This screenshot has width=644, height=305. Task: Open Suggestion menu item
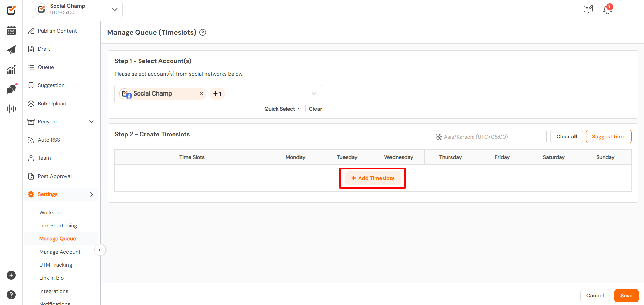[51, 85]
